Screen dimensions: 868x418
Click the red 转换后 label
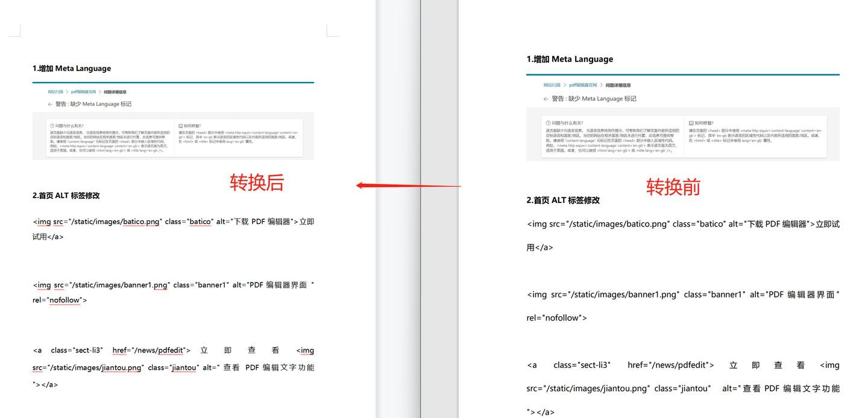point(257,182)
